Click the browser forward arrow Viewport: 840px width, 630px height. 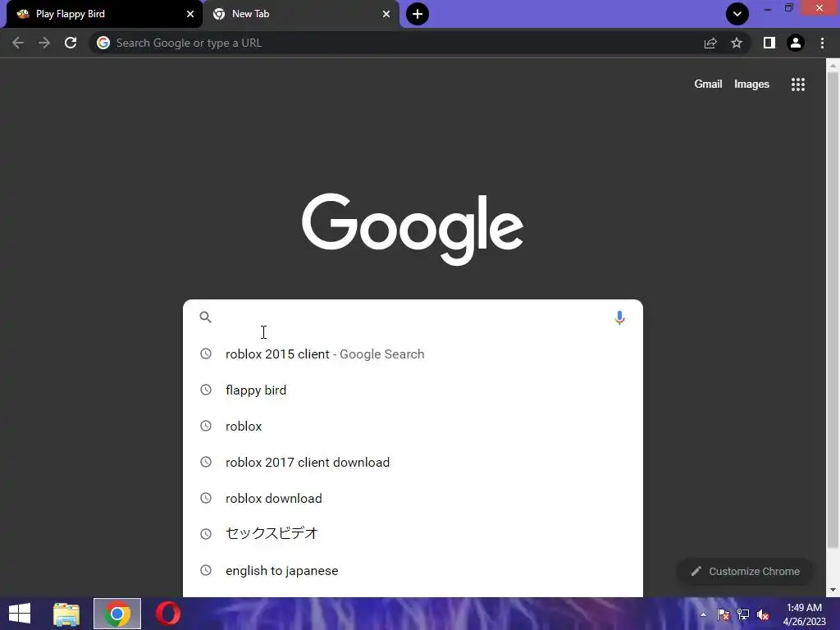44,43
